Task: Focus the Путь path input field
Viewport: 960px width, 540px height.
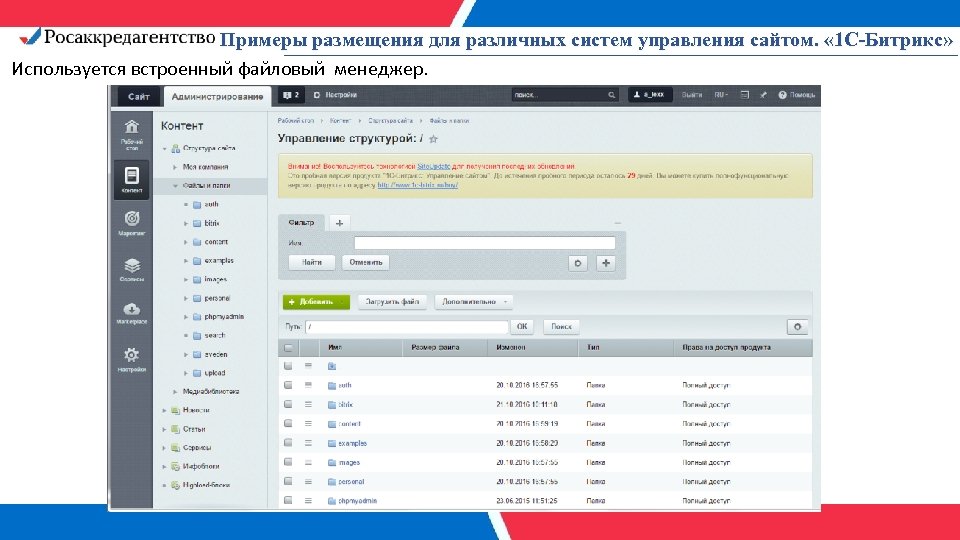Action: pos(407,327)
